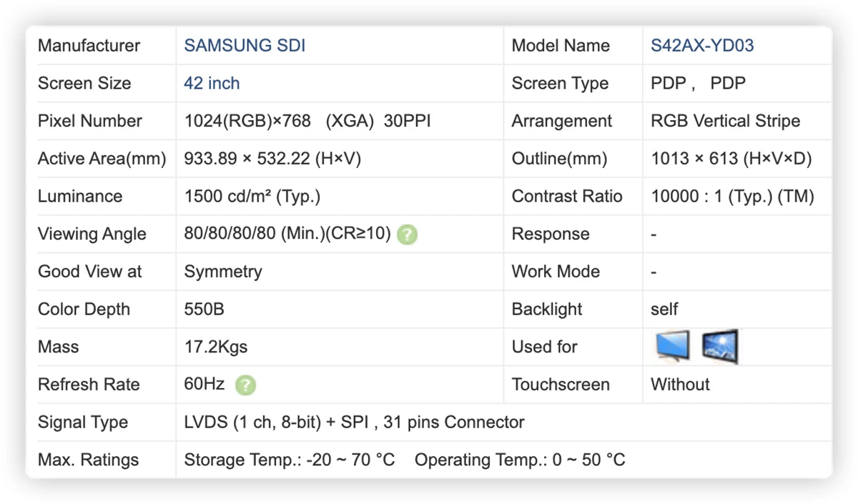Open the SAMSUNG SDI manufacturer link
858x504 pixels.
click(x=245, y=46)
